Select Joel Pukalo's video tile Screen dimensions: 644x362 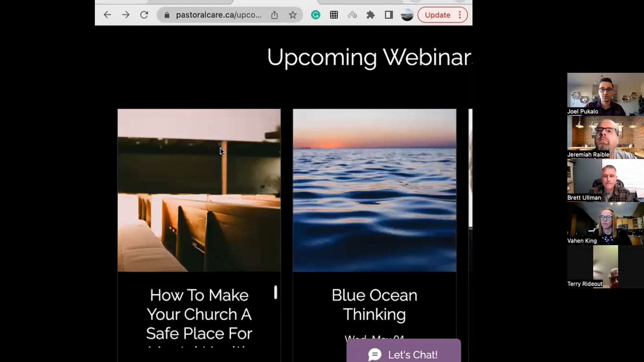605,94
